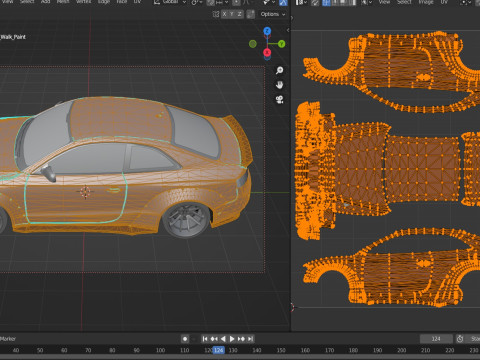480x360 pixels.
Task: Toggle the preview range clock icon
Action: (x=460, y=339)
